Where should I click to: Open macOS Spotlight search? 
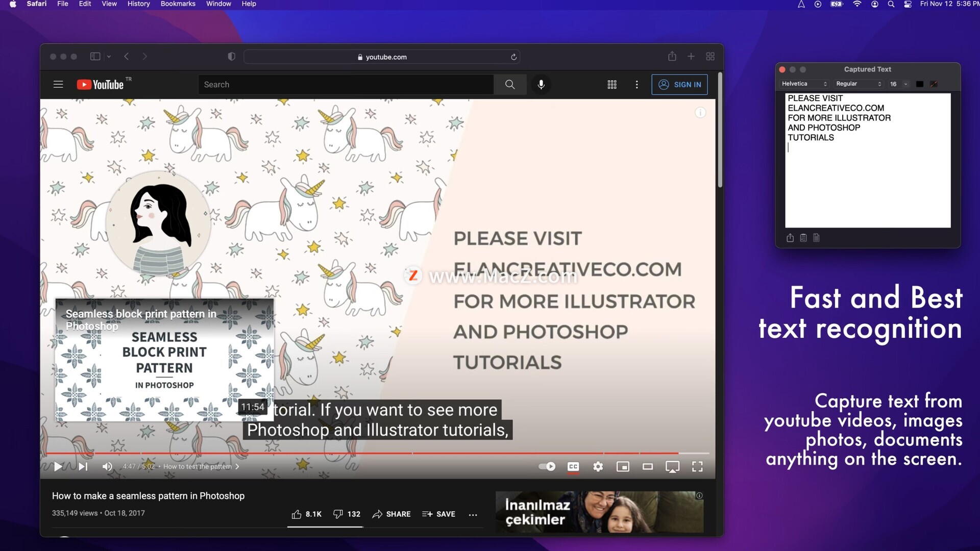tap(891, 4)
